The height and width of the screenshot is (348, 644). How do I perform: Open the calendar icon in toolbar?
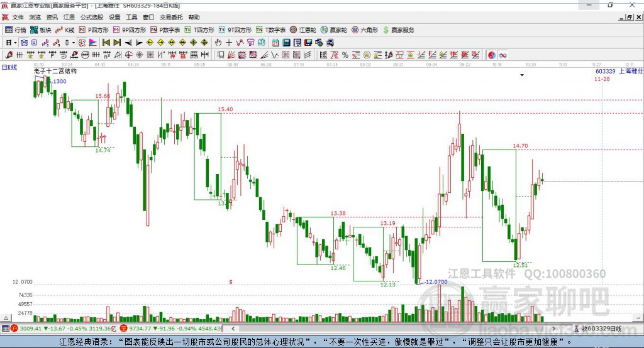tap(275, 42)
